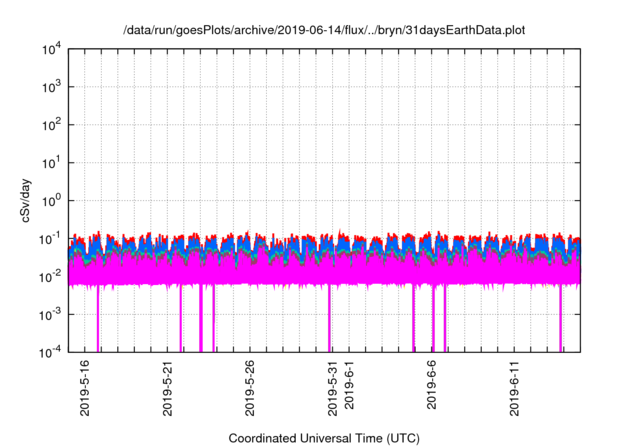Click the 10^3 y-axis tick label

click(x=52, y=87)
